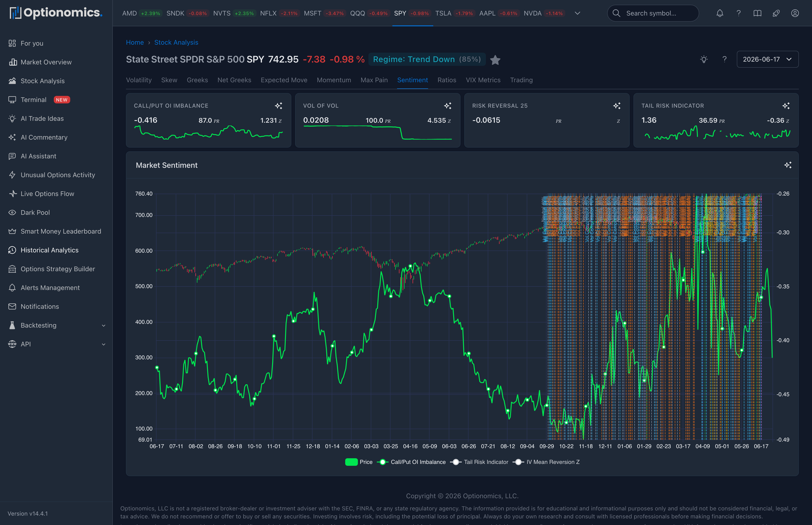
Task: Switch to the Trading tab
Action: click(x=521, y=80)
